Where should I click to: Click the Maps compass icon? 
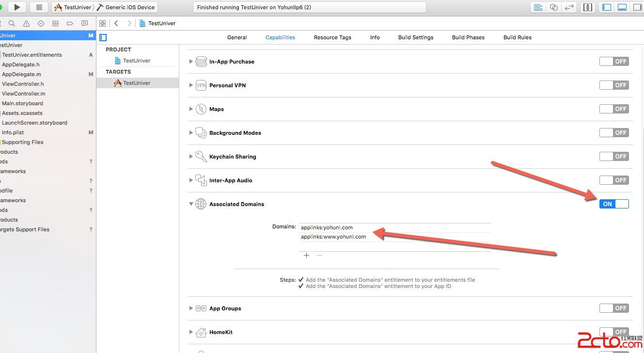coord(201,109)
